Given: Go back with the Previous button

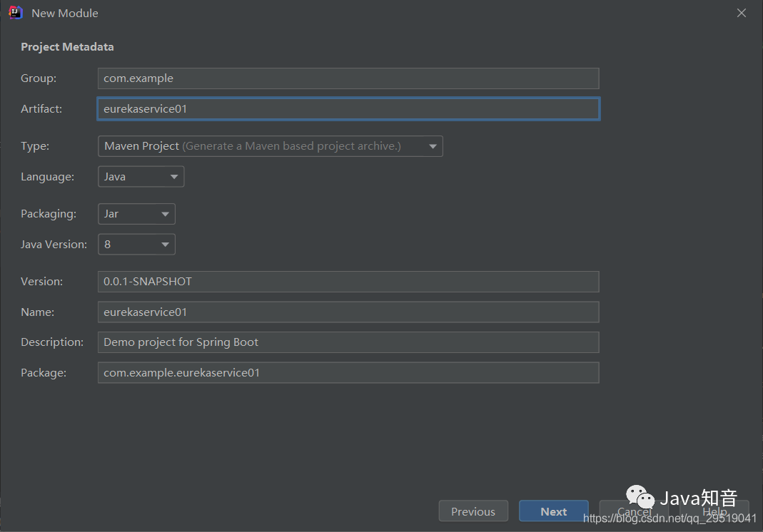Looking at the screenshot, I should 473,511.
